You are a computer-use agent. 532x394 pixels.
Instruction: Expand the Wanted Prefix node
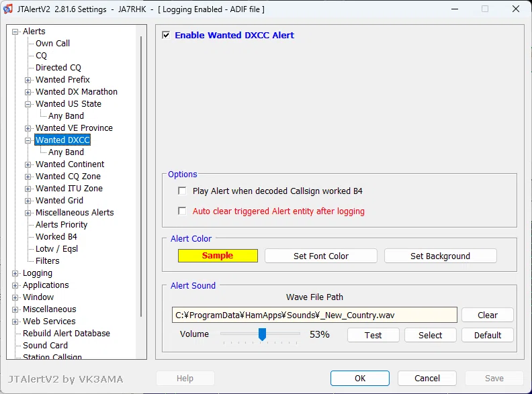point(28,80)
